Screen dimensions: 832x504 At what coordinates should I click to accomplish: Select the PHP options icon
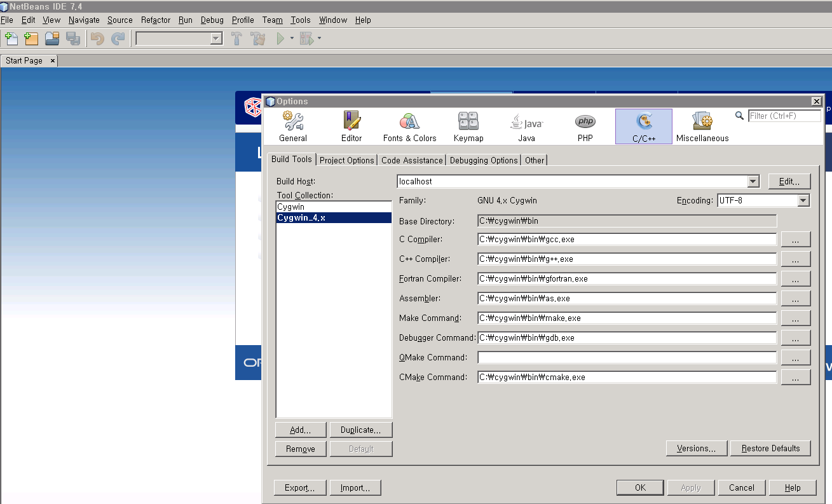[x=585, y=126]
